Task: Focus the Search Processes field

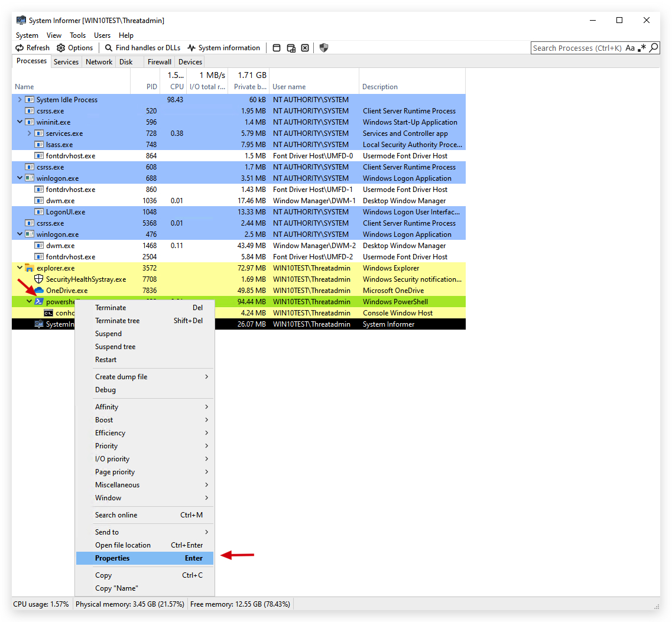Action: [577, 48]
